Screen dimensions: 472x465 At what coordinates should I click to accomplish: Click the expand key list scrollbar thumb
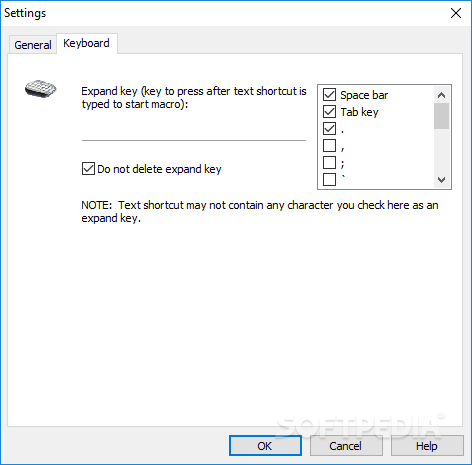(441, 116)
